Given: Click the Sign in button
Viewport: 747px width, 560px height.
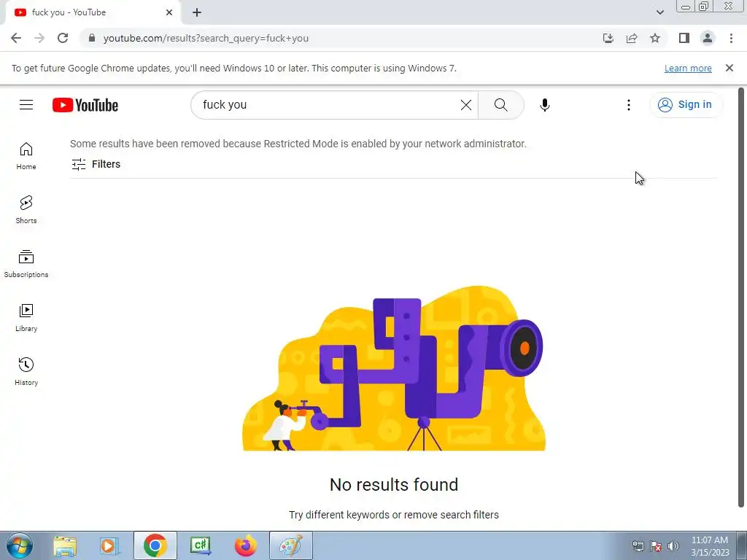Looking at the screenshot, I should click(685, 105).
